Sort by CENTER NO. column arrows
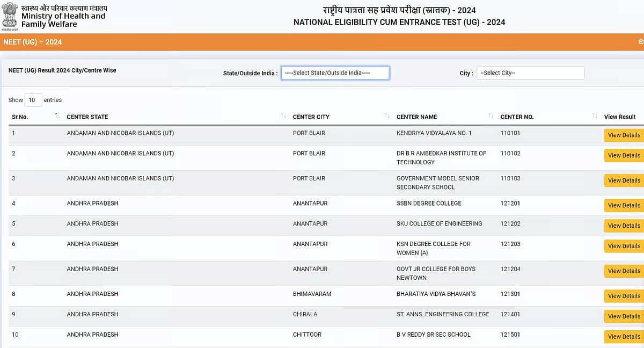Image resolution: width=644 pixels, height=348 pixels. 595,116
